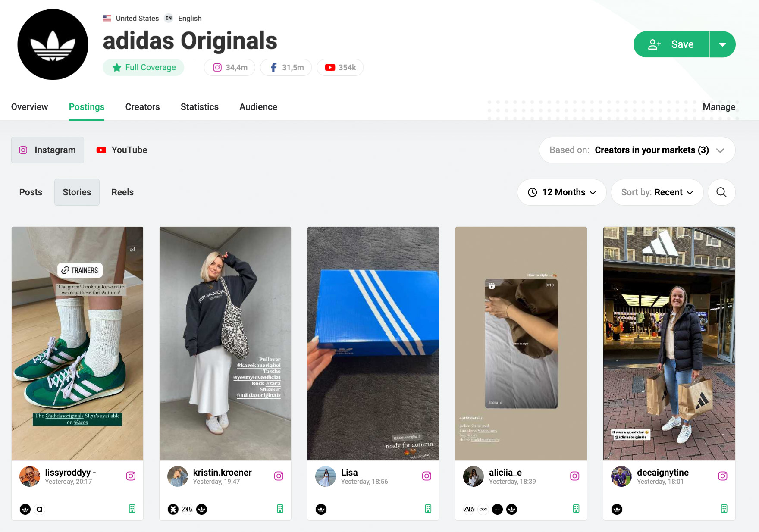Expand the Sort by Recent dropdown
759x532 pixels.
(x=657, y=192)
